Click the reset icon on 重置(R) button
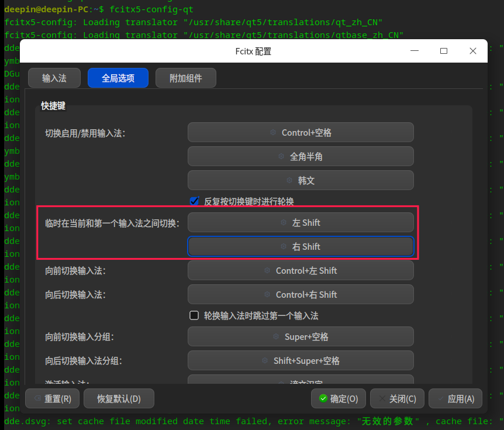504x430 pixels. coord(37,398)
